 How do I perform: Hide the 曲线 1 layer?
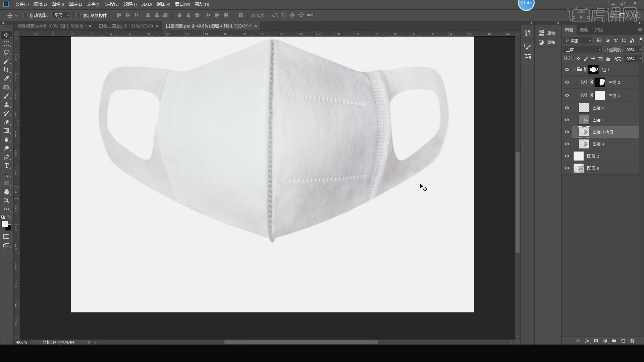click(x=567, y=96)
